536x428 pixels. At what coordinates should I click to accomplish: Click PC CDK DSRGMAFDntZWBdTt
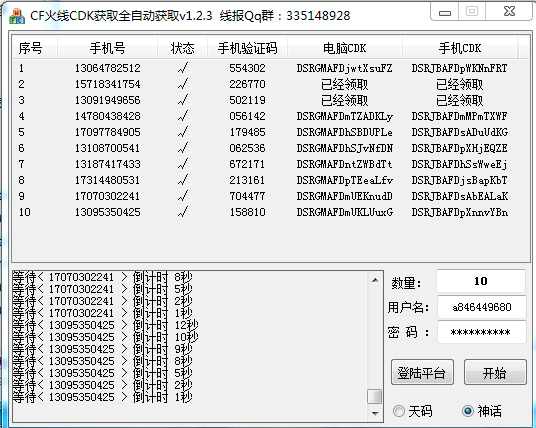coord(345,164)
